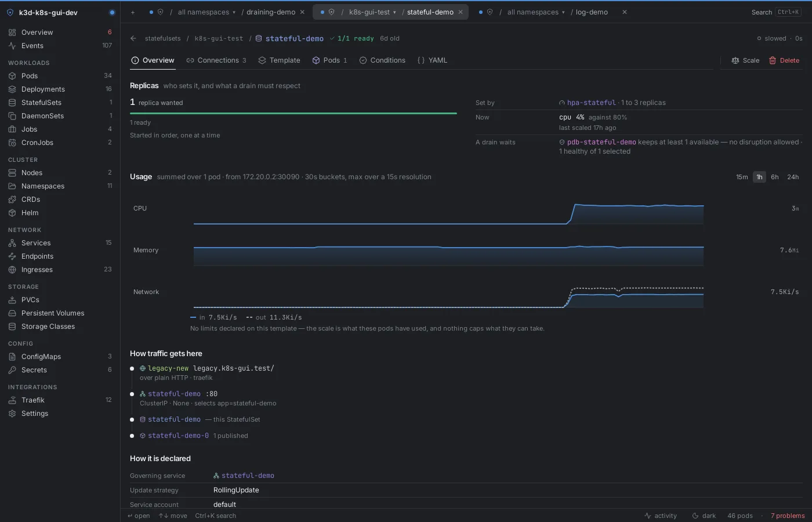812x522 pixels.
Task: Toggle activity panel in status bar
Action: coord(661,516)
